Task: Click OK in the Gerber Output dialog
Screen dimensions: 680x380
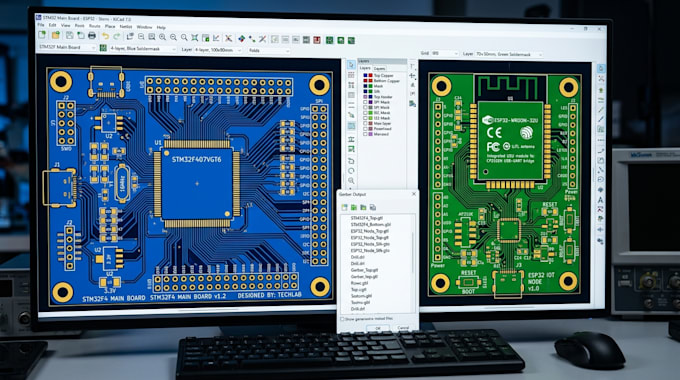Action: 378,328
